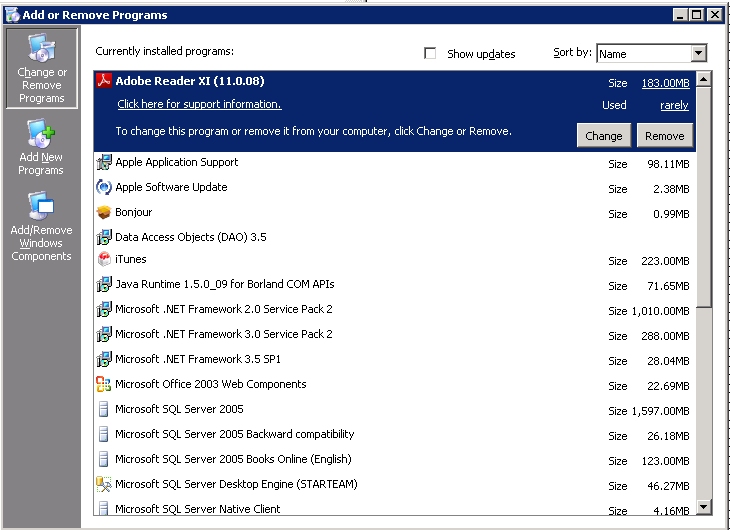The width and height of the screenshot is (730, 530).
Task: Open the 'Click here for support information' link
Action: 199,105
